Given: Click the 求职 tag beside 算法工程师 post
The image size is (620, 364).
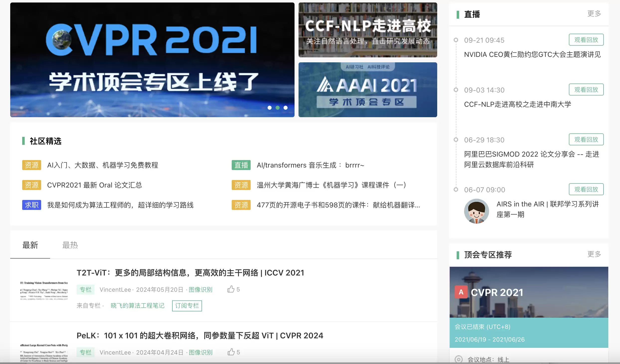Looking at the screenshot, I should [x=32, y=205].
